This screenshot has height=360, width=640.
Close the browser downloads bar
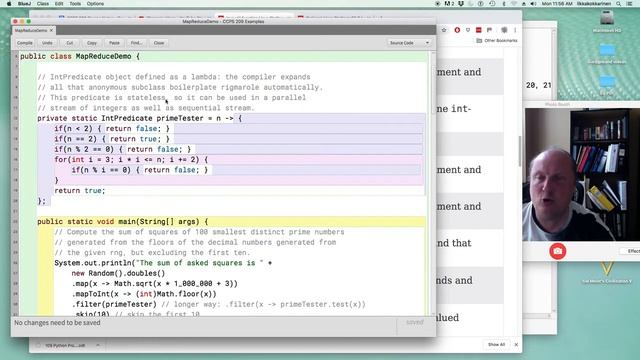(x=516, y=344)
